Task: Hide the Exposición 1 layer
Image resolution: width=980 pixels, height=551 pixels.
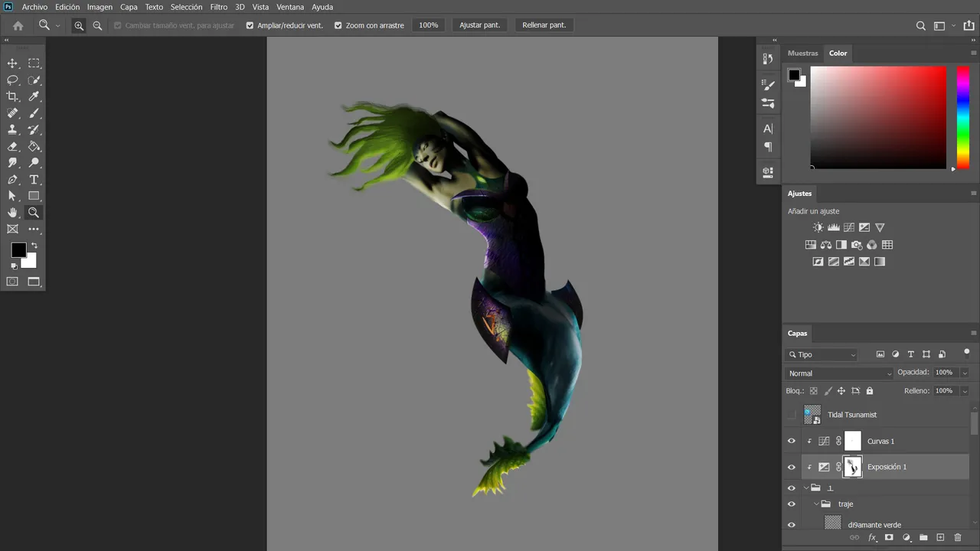Action: (x=792, y=467)
